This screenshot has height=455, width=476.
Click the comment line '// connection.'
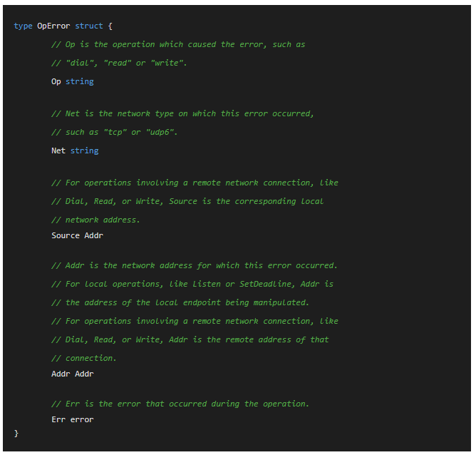click(84, 358)
